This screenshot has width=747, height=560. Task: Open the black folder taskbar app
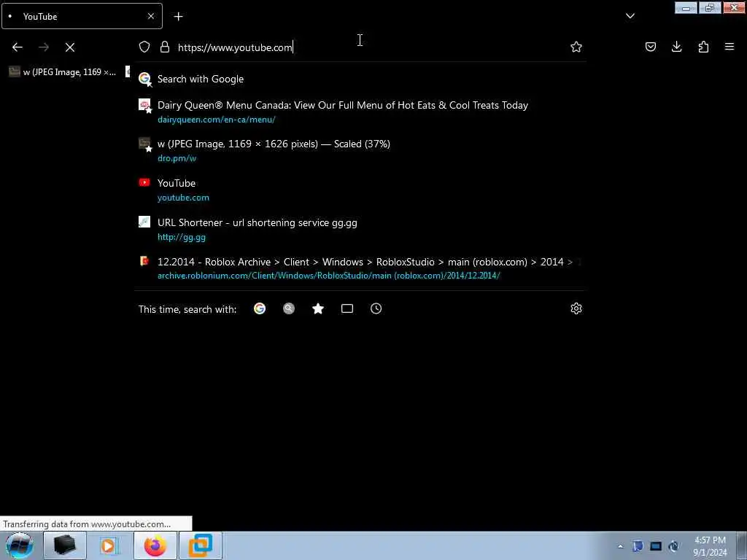point(65,545)
